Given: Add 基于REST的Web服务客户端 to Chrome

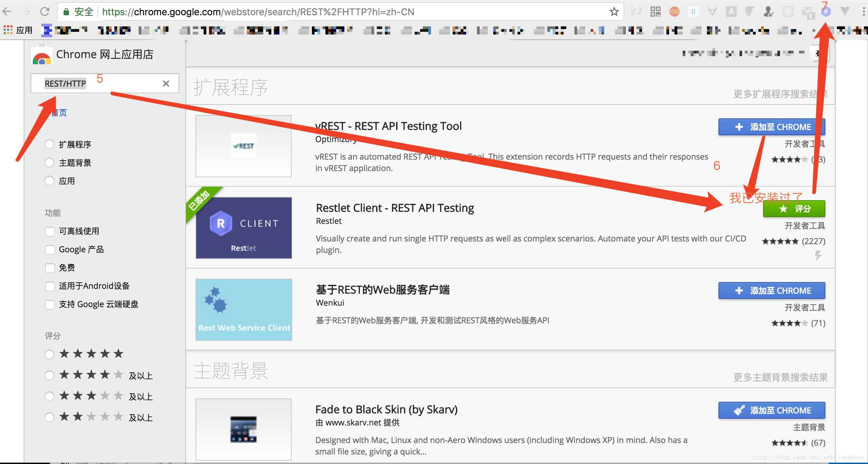Looking at the screenshot, I should click(772, 291).
